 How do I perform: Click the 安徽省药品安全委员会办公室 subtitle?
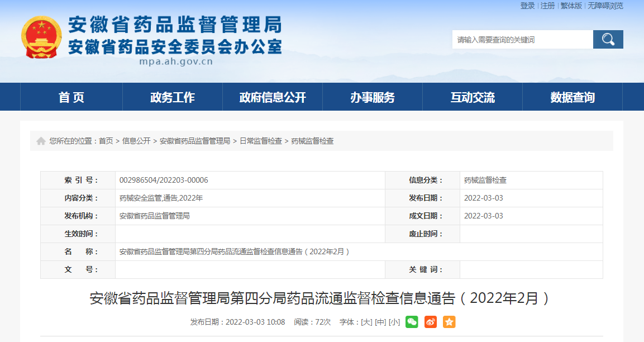pos(175,46)
